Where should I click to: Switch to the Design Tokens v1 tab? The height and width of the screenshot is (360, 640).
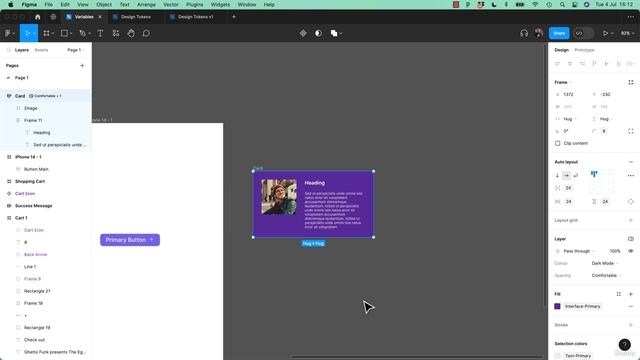196,17
